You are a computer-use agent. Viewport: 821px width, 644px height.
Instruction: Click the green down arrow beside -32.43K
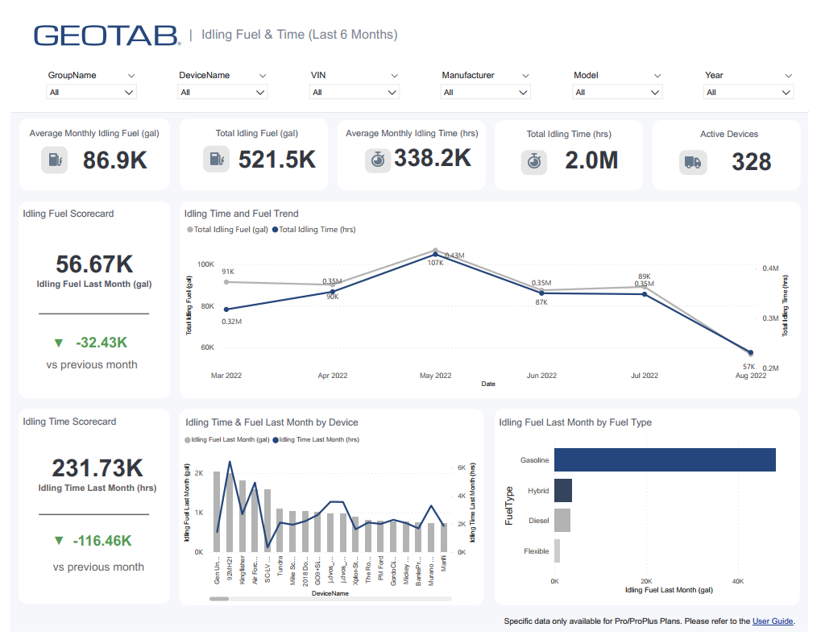point(58,343)
